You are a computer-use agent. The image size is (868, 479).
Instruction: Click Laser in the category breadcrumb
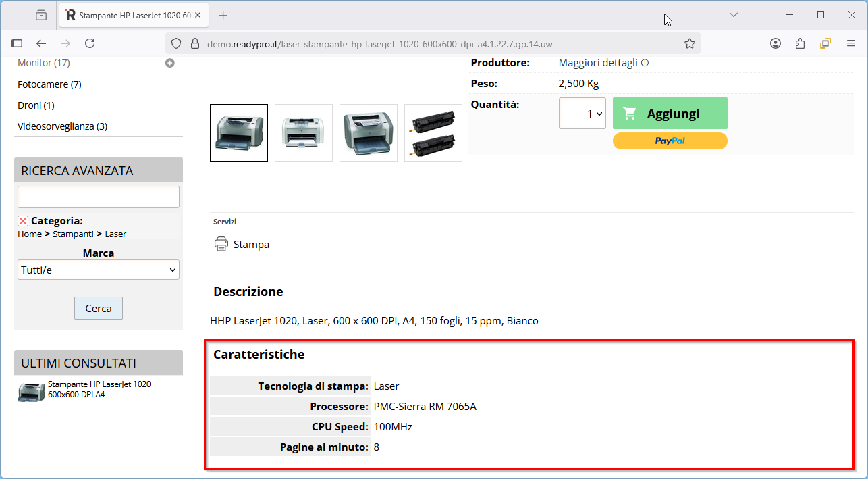(115, 234)
